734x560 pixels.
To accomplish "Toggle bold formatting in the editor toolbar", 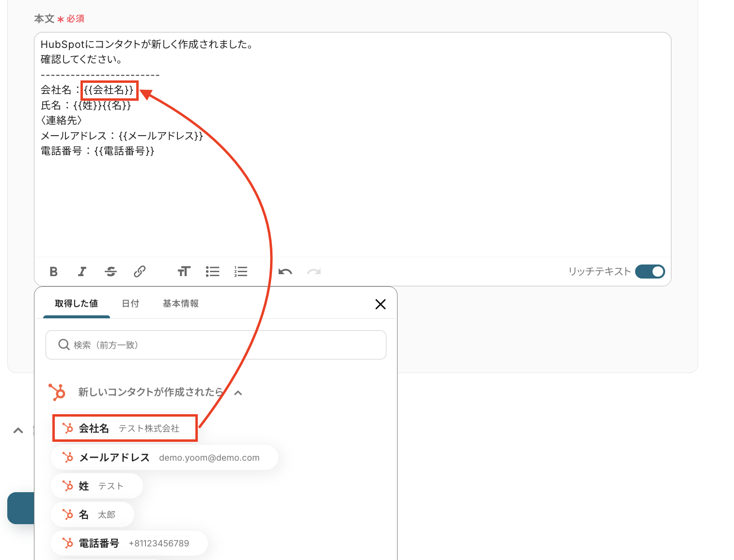I will click(x=54, y=272).
